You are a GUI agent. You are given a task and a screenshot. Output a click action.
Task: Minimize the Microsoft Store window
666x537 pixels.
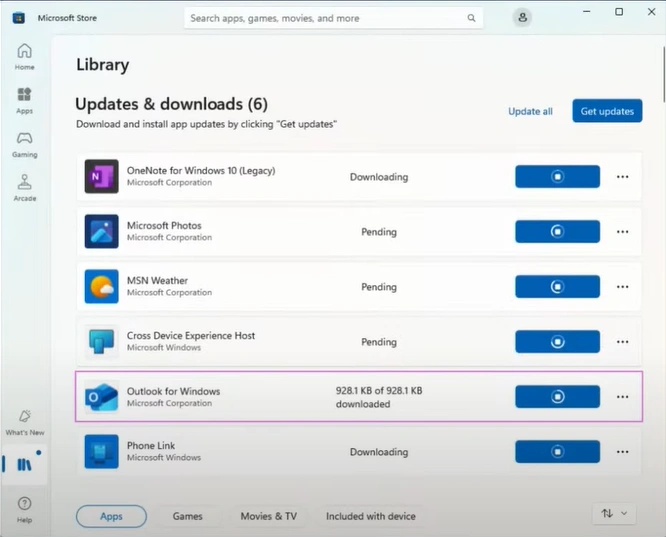pyautogui.click(x=587, y=12)
